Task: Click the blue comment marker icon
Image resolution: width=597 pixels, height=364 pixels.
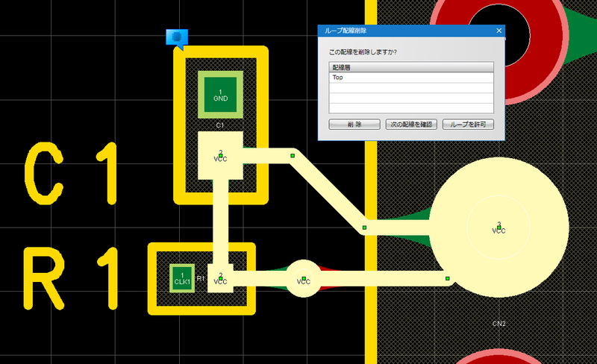Action: click(176, 37)
